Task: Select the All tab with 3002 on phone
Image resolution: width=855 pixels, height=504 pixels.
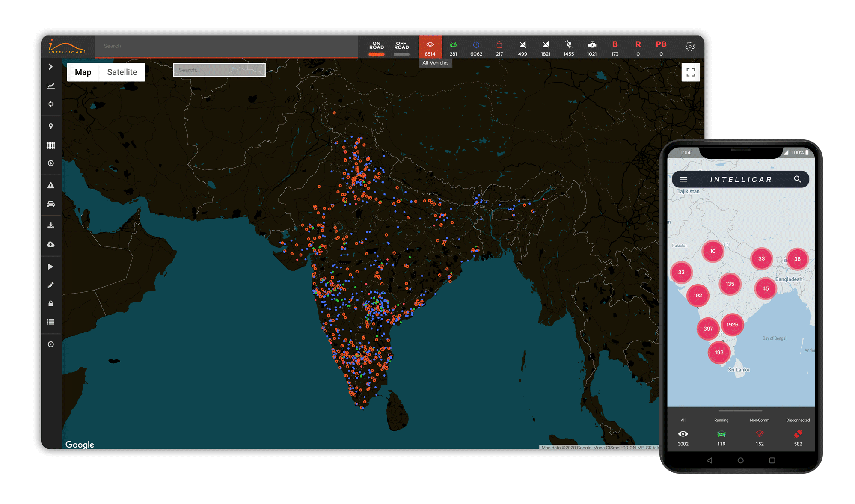Action: 683,432
